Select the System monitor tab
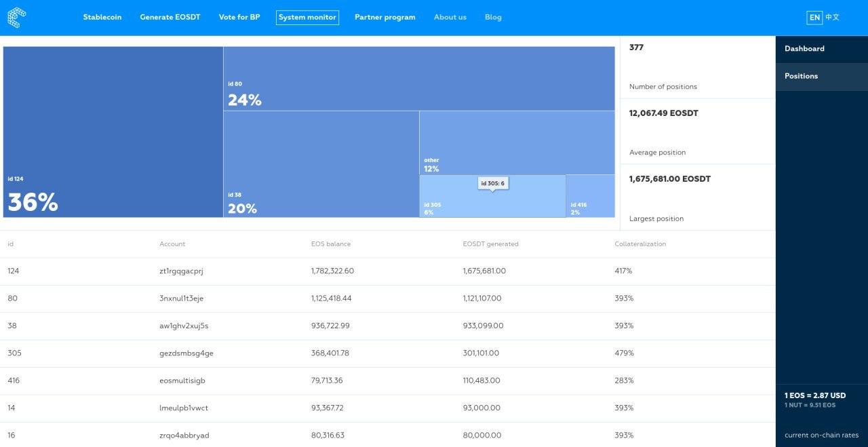The height and width of the screenshot is (447, 868). pyautogui.click(x=307, y=18)
